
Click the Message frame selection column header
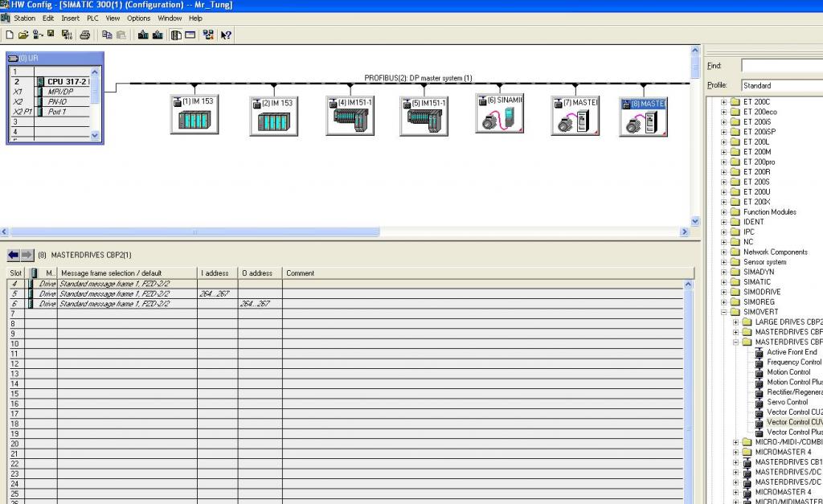[127, 273]
